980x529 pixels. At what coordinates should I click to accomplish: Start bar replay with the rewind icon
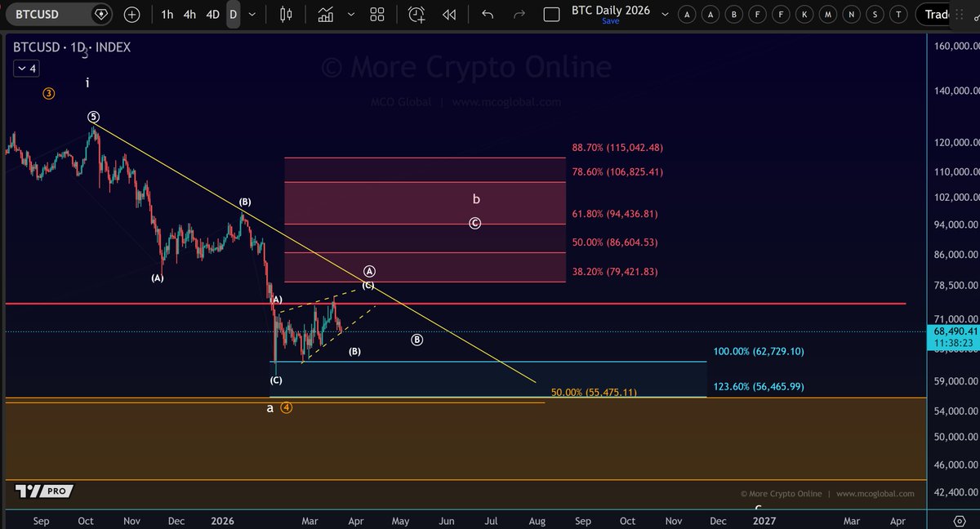(x=448, y=15)
